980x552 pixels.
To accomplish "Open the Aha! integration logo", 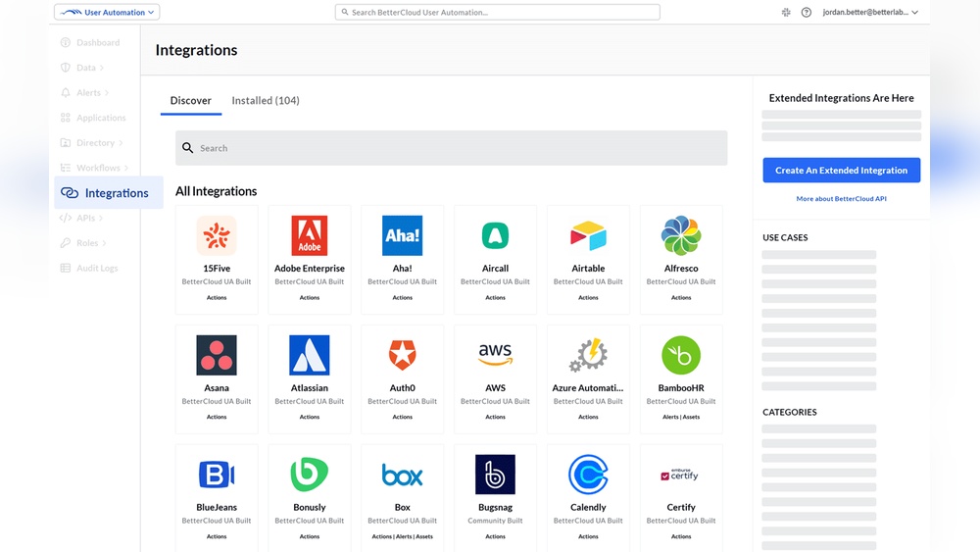I will [x=403, y=235].
